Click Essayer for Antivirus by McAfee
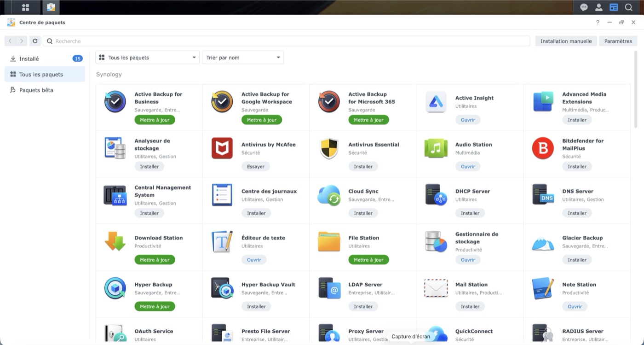 (256, 166)
